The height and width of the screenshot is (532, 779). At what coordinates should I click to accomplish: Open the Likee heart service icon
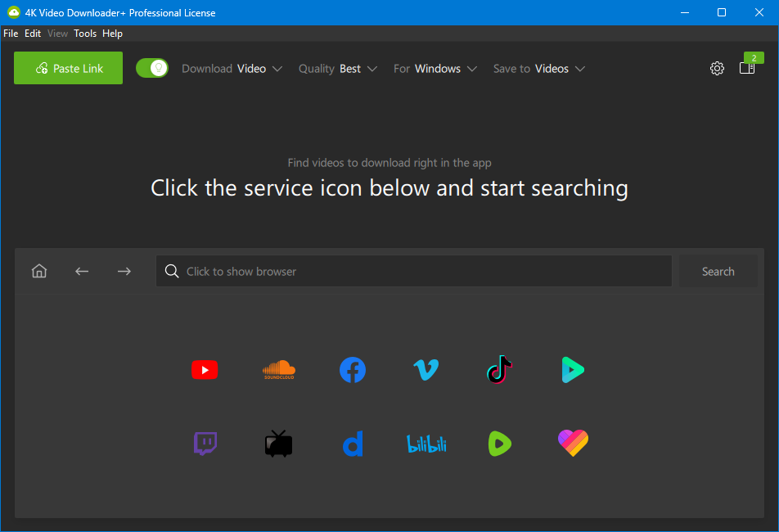pos(574,443)
